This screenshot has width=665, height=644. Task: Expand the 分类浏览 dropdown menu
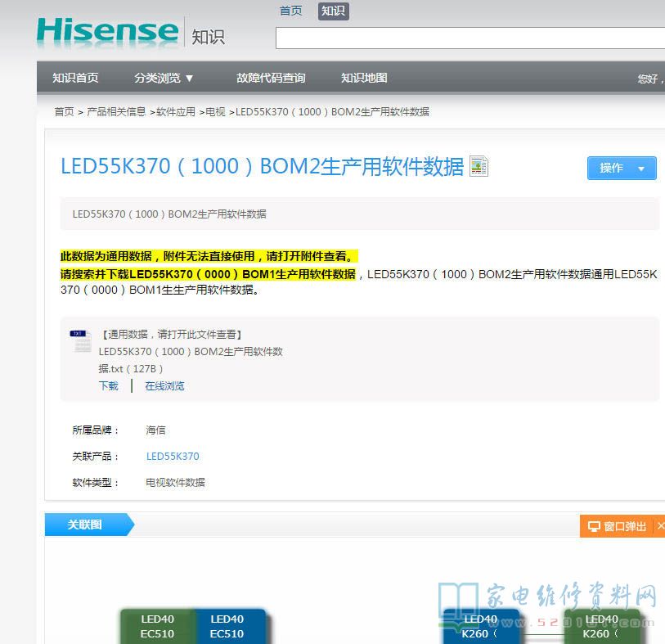click(164, 79)
